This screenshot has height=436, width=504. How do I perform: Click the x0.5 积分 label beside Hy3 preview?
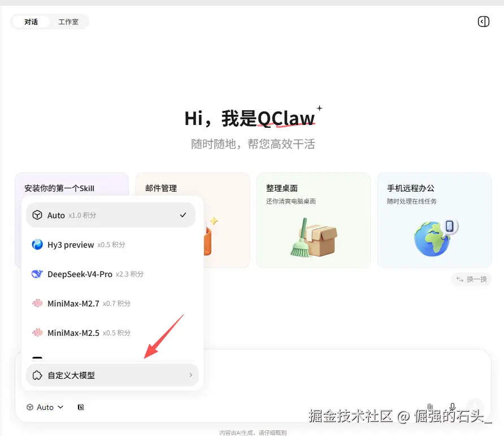(111, 244)
